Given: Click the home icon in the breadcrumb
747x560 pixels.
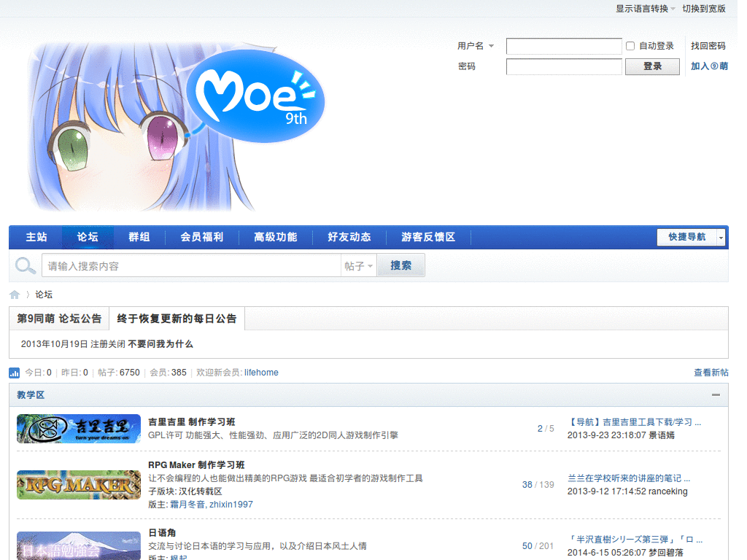Looking at the screenshot, I should (14, 294).
